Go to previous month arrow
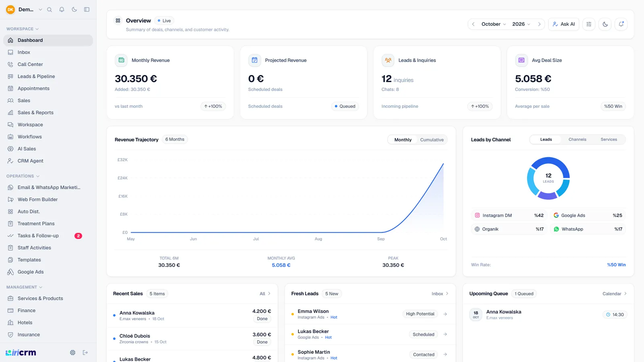 (473, 24)
